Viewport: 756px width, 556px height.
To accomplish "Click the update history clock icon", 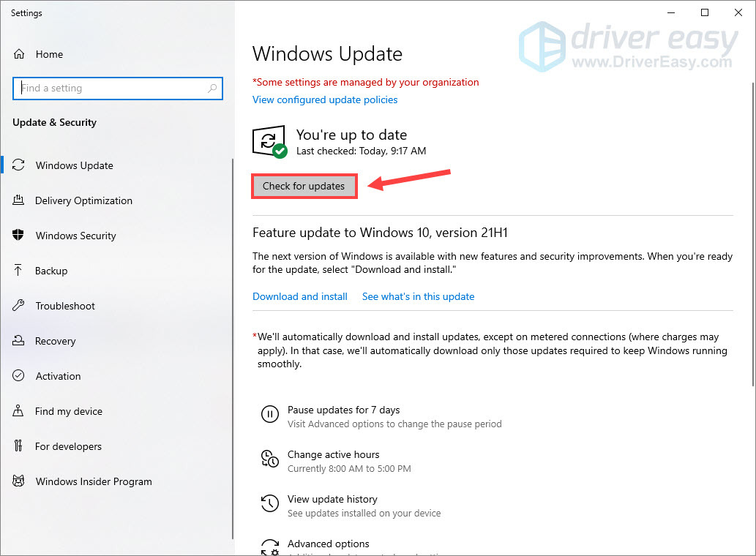I will pos(269,503).
